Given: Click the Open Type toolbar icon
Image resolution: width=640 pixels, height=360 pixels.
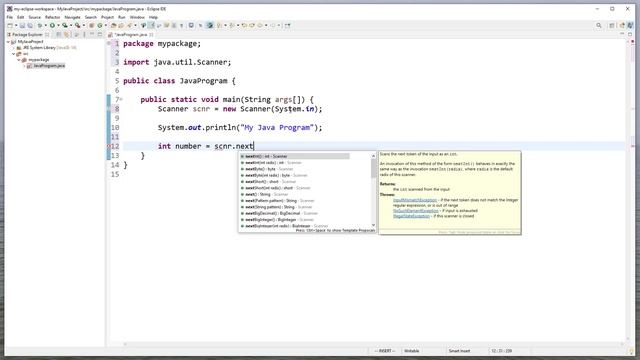Looking at the screenshot, I should [x=113, y=25].
